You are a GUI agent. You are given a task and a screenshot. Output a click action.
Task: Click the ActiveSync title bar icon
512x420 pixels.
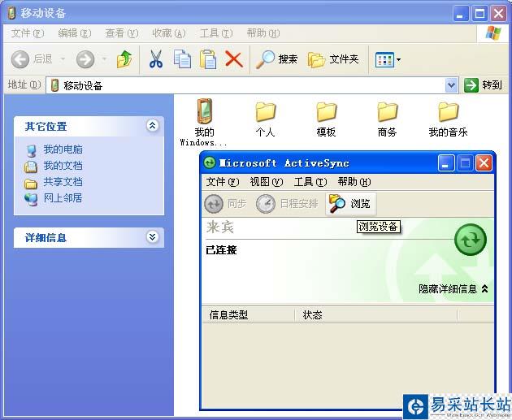coord(210,162)
